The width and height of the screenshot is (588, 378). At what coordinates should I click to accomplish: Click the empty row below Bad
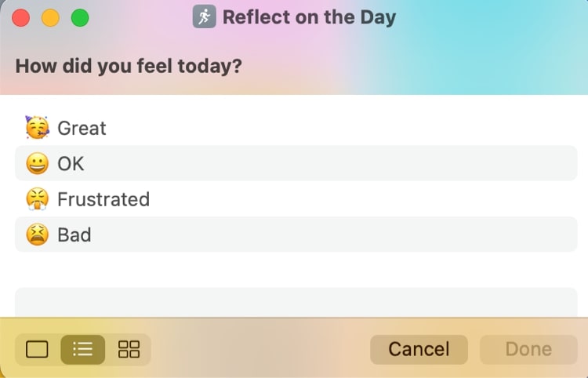tap(296, 301)
